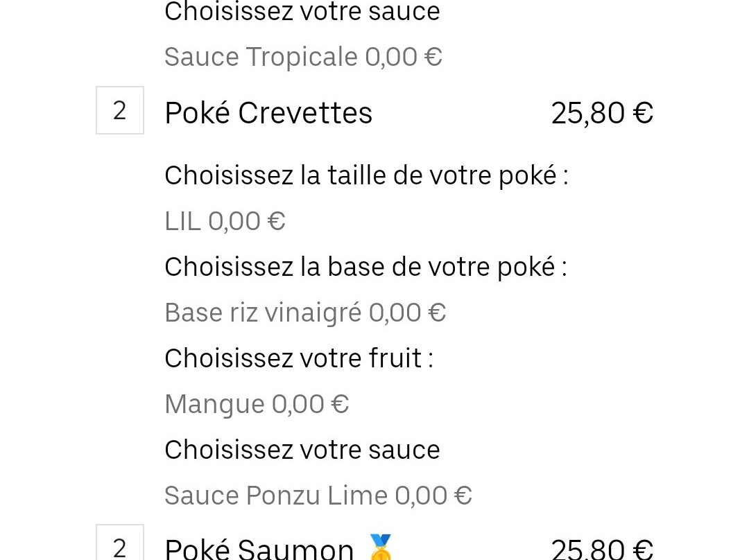Click Choisissez votre sauce heading above Sauce Ponzu Lime

[x=302, y=450]
